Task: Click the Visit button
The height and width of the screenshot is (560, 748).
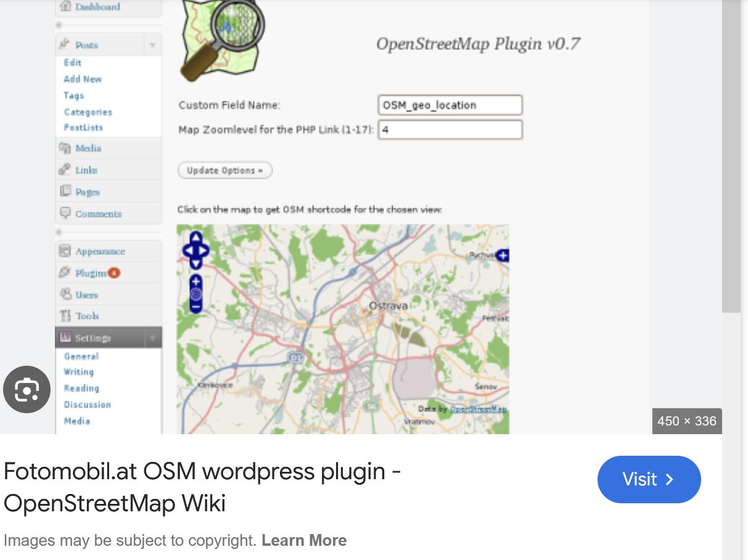Action: pos(649,479)
